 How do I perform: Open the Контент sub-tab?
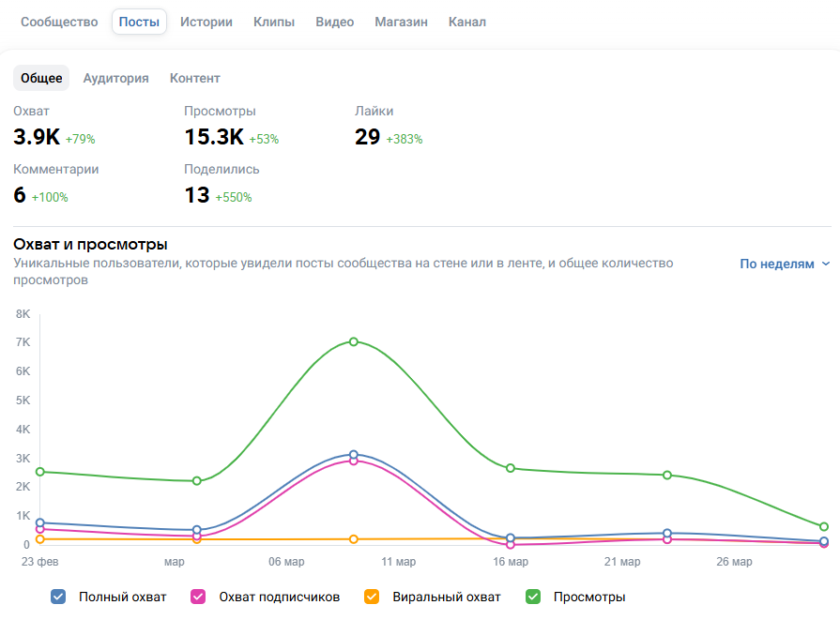[195, 78]
